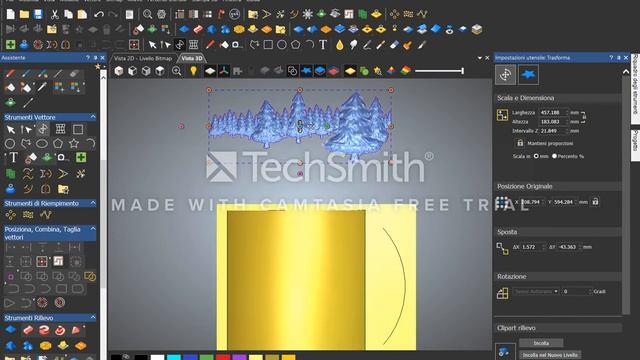Image resolution: width=640 pixels, height=360 pixels.
Task: Toggle the width-height link icon
Action: [x=584, y=117]
